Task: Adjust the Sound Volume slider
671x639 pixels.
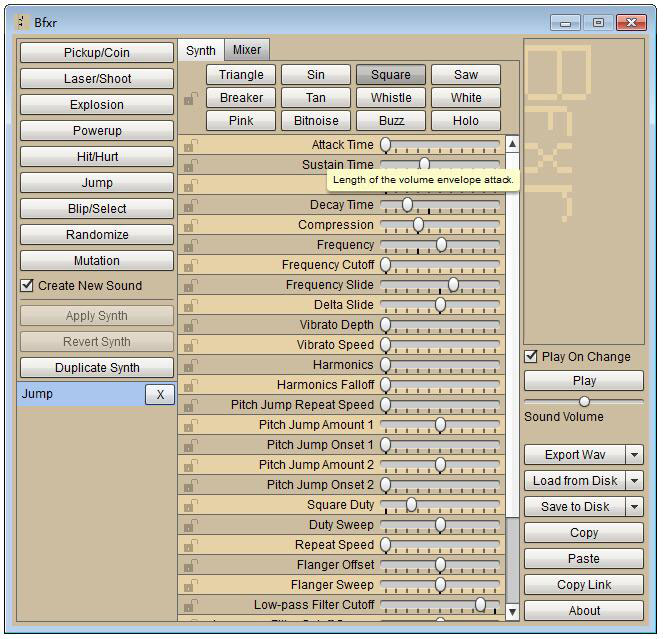Action: 584,402
